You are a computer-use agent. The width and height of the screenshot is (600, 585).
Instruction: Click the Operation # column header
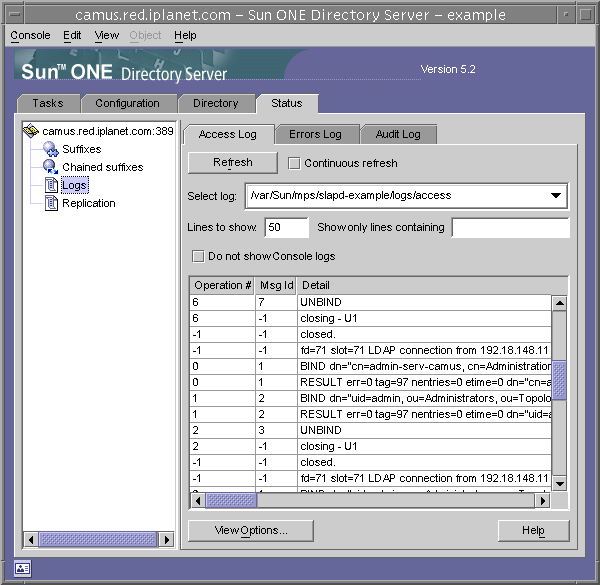pos(222,285)
